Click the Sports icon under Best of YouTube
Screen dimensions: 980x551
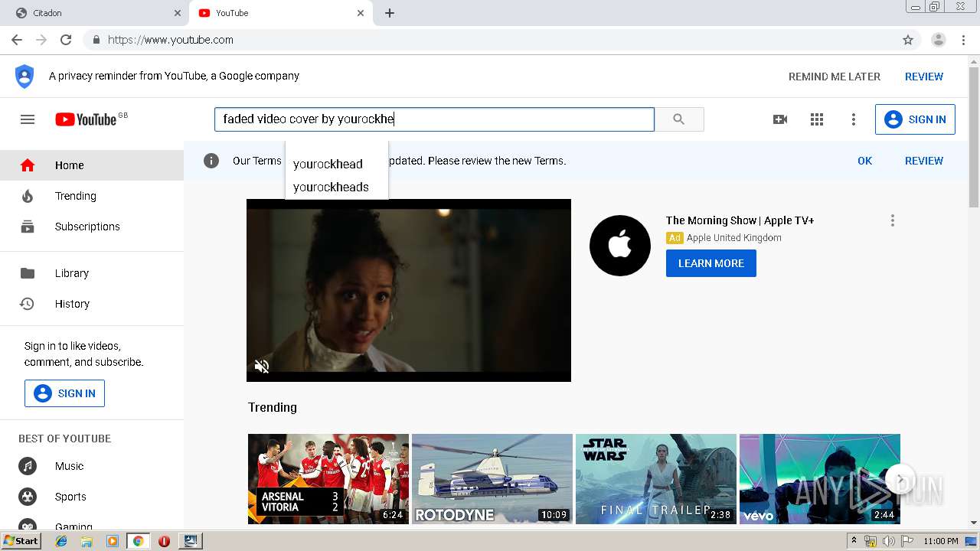pos(28,497)
